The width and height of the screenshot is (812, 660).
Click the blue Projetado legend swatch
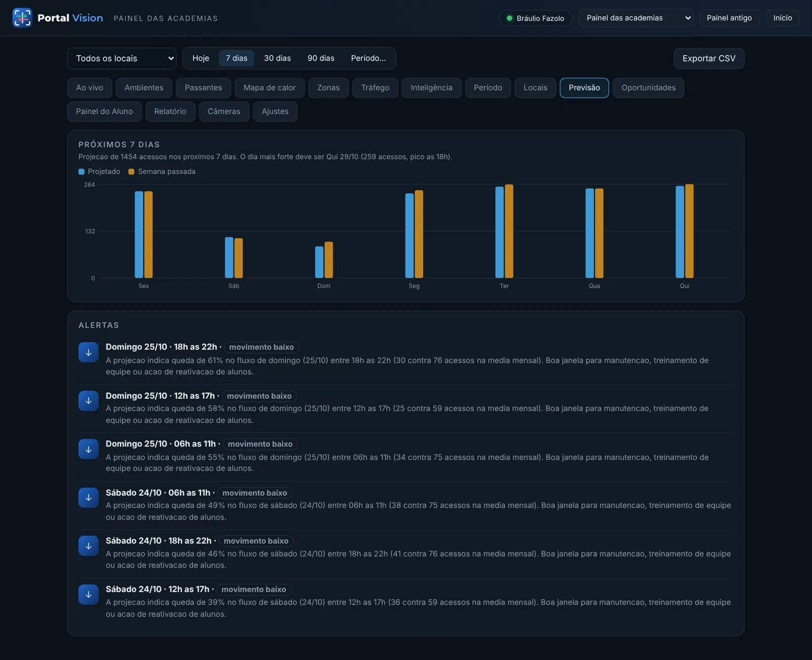click(81, 171)
